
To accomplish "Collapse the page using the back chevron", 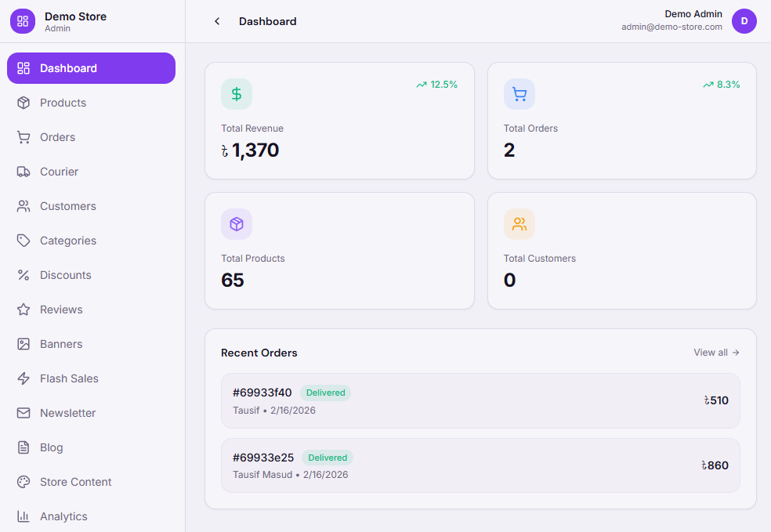I will point(217,21).
